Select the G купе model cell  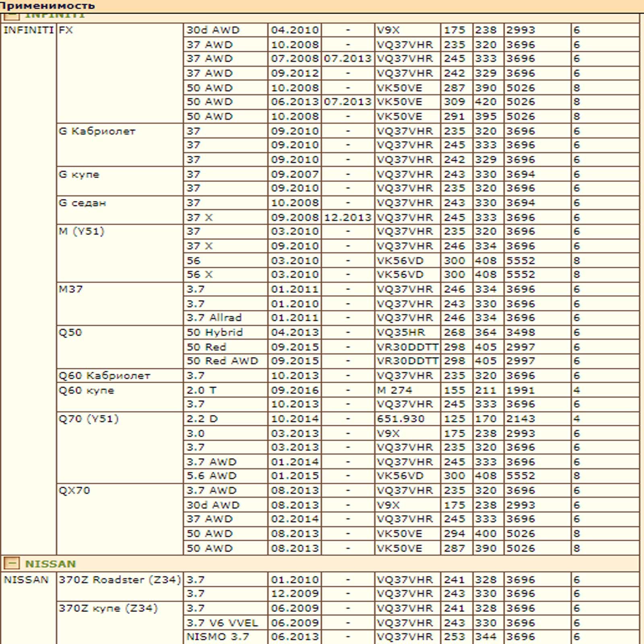pos(79,174)
